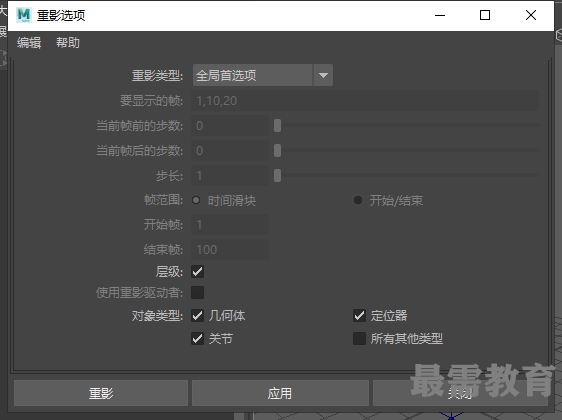Adjust the 步长 slider handle

(x=277, y=176)
